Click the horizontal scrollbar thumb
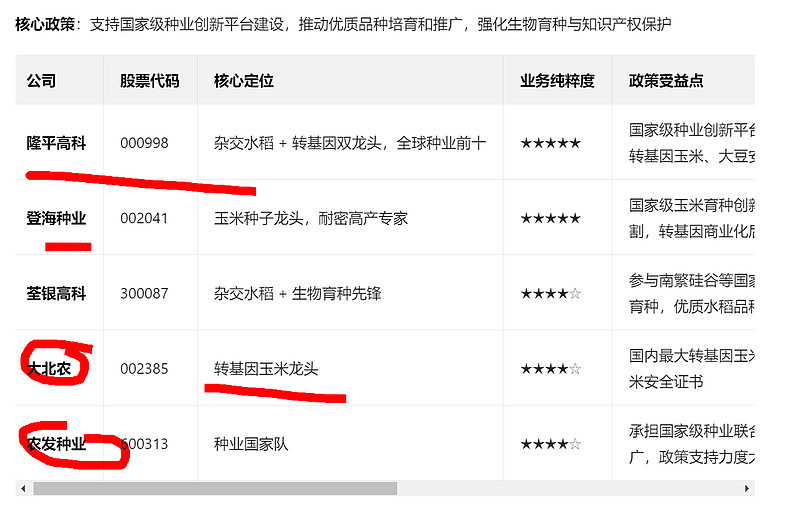 pyautogui.click(x=215, y=489)
